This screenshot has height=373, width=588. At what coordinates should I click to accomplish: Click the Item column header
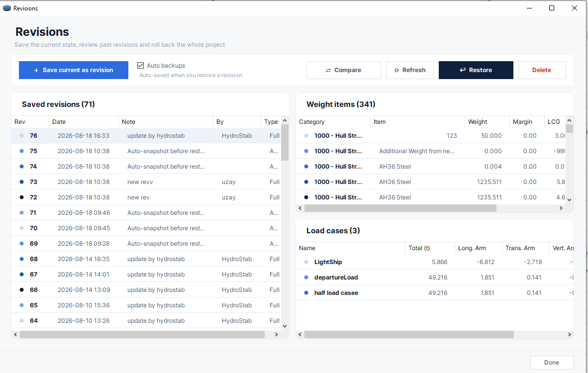tap(417, 122)
